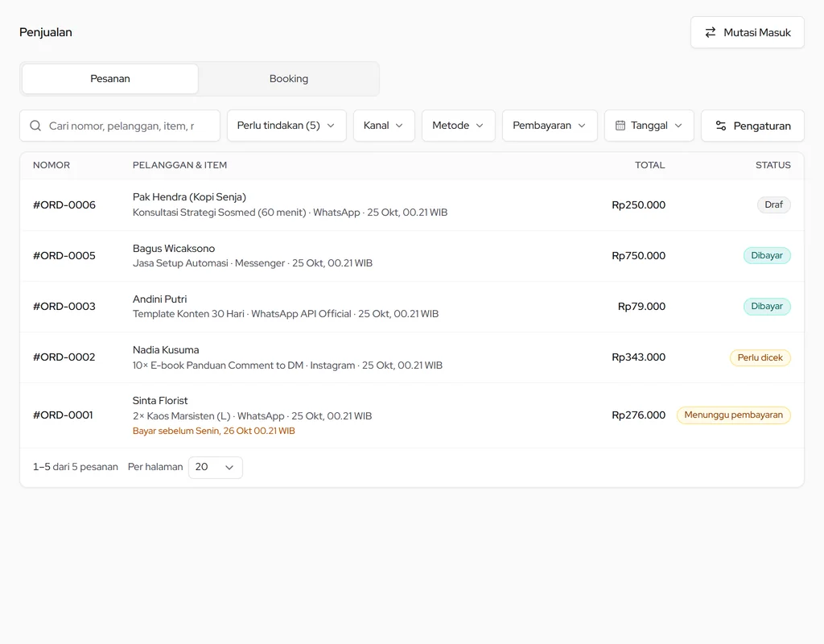Click the NOMOR column header
824x644 pixels.
[x=51, y=165]
